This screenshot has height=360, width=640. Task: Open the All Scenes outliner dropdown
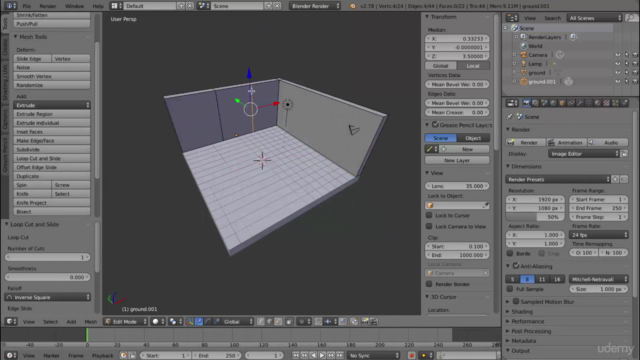[594, 18]
